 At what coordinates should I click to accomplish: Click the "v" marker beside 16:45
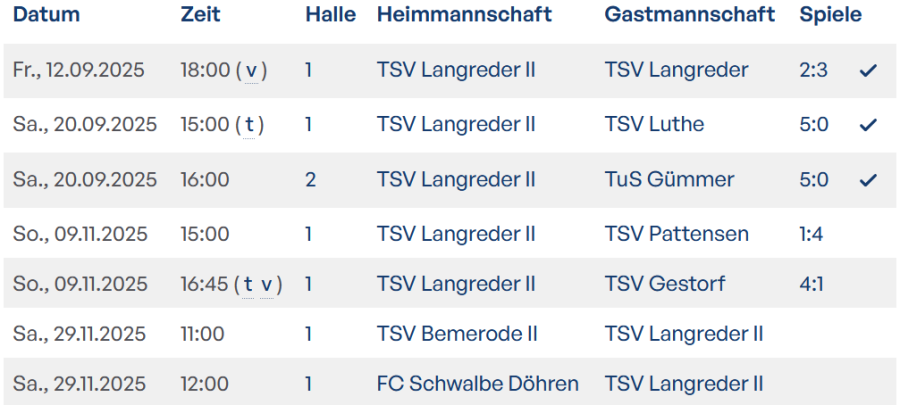tap(266, 284)
